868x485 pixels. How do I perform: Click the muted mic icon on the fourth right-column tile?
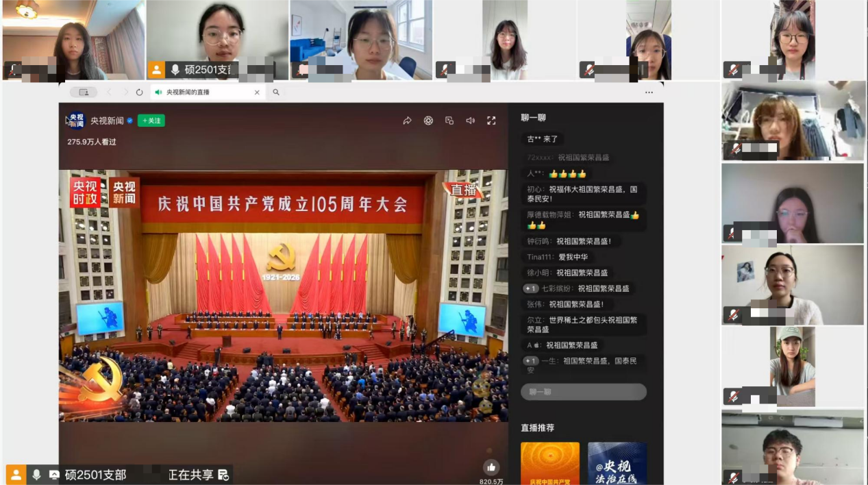click(733, 315)
